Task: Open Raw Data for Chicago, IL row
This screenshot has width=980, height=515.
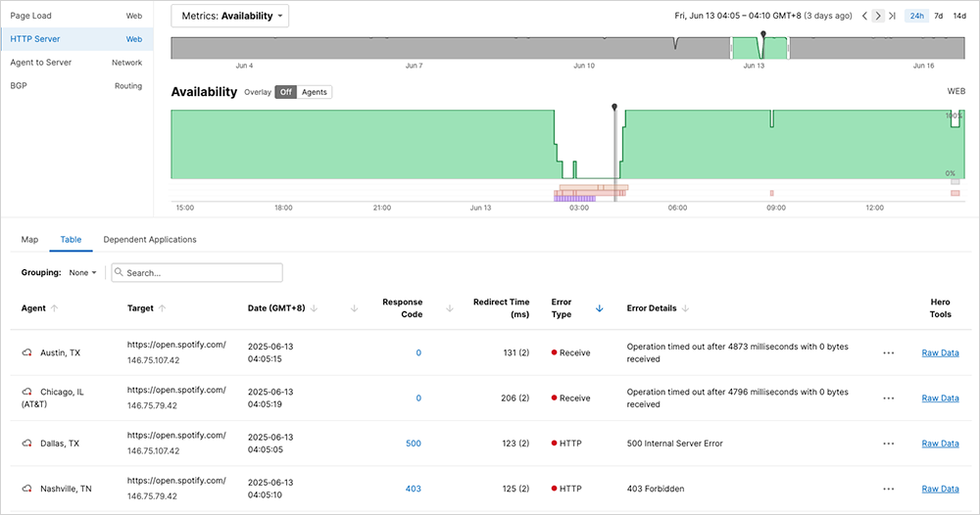Action: coord(940,398)
